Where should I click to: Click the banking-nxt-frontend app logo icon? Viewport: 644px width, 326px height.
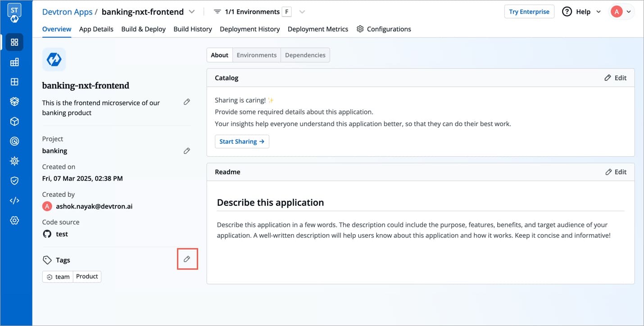point(54,59)
